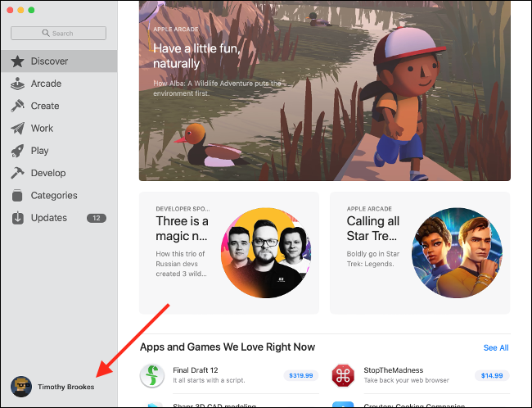Viewport: 532px width, 408px height.
Task: Click the Categories icon in sidebar
Action: [17, 196]
